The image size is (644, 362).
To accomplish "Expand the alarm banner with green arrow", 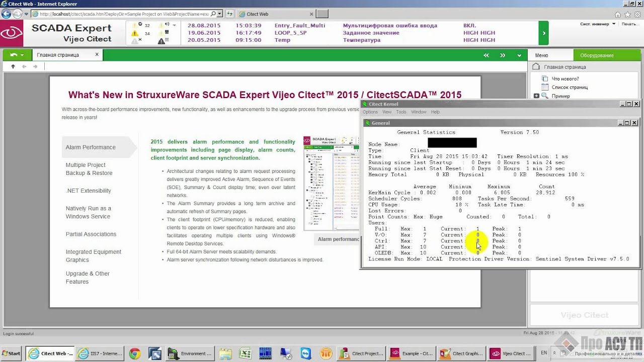I will pos(543,33).
